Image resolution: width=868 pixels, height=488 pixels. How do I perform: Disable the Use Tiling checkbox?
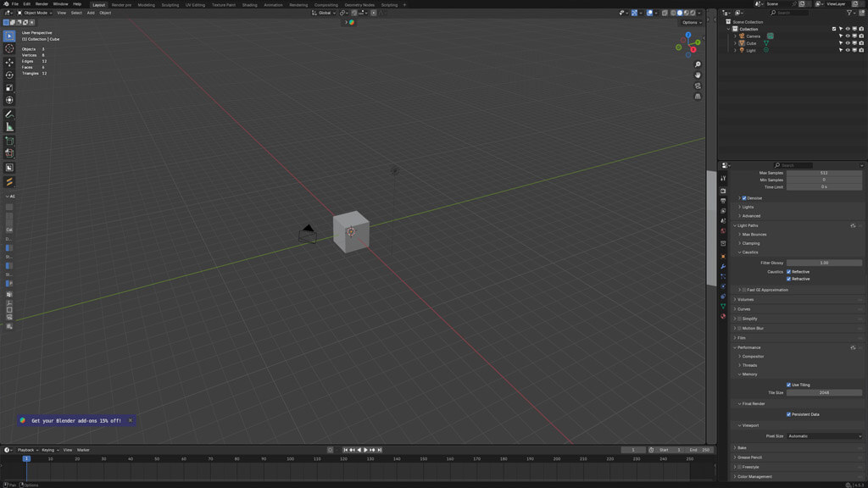point(789,385)
